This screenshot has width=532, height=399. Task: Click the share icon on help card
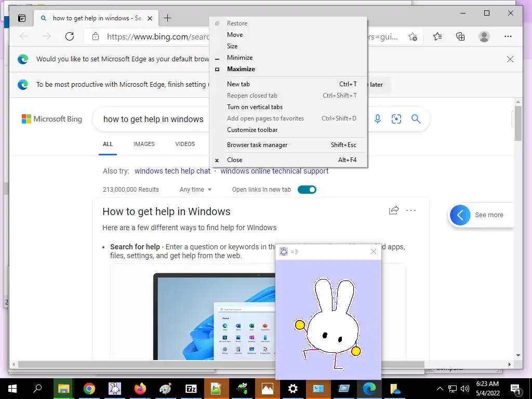tap(394, 210)
